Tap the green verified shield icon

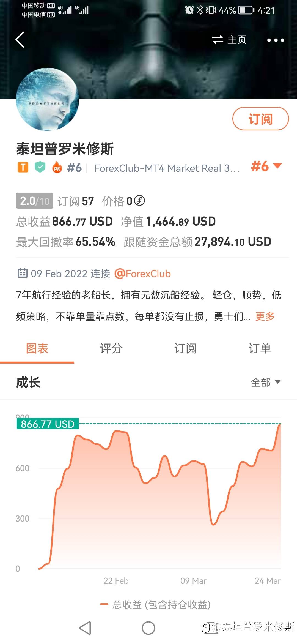pyautogui.click(x=40, y=167)
